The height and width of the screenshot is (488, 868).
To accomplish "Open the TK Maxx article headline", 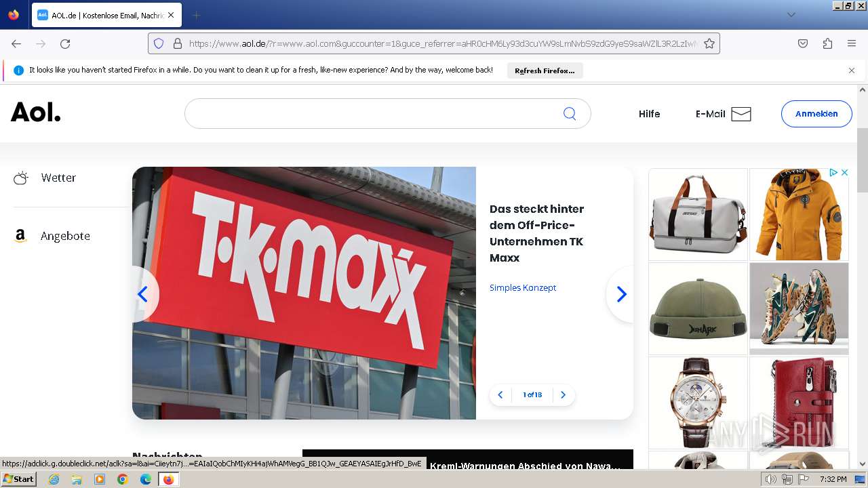I will pyautogui.click(x=536, y=233).
